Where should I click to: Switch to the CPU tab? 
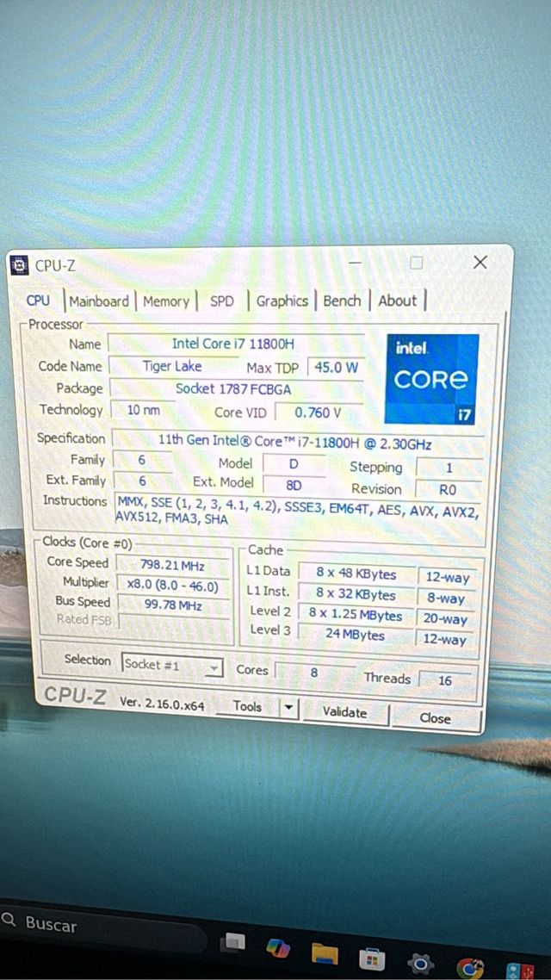(38, 300)
